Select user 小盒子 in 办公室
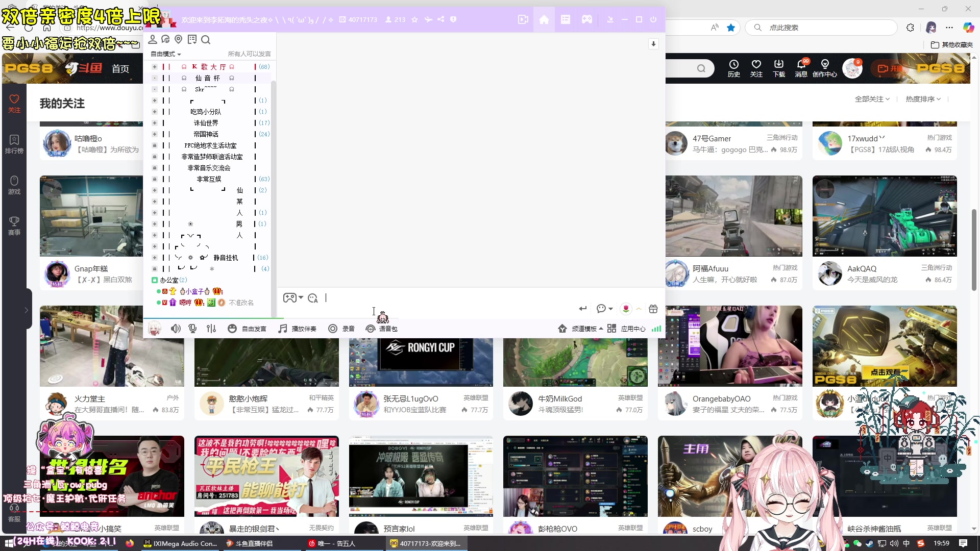 pos(194,291)
